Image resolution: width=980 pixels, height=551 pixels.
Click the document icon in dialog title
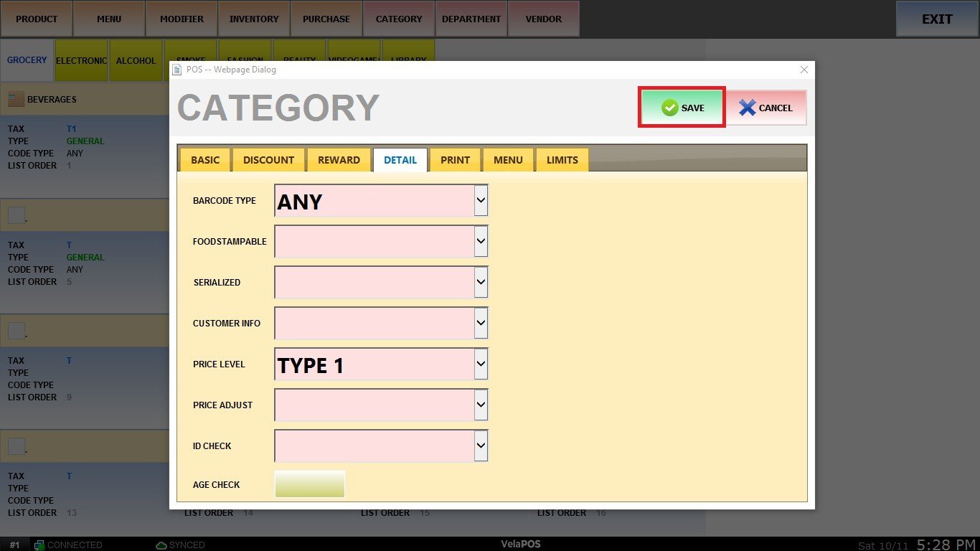click(177, 70)
